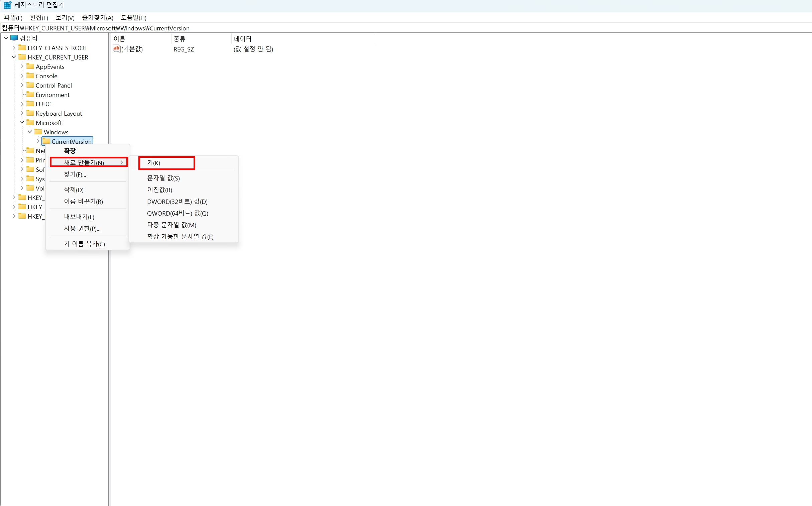812x506 pixels.
Task: Collapse the HKEY_CURRENT_USER tree node
Action: pos(14,57)
